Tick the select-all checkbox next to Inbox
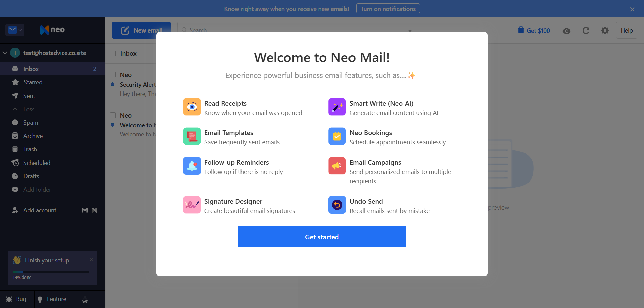The image size is (644, 308). (x=113, y=53)
